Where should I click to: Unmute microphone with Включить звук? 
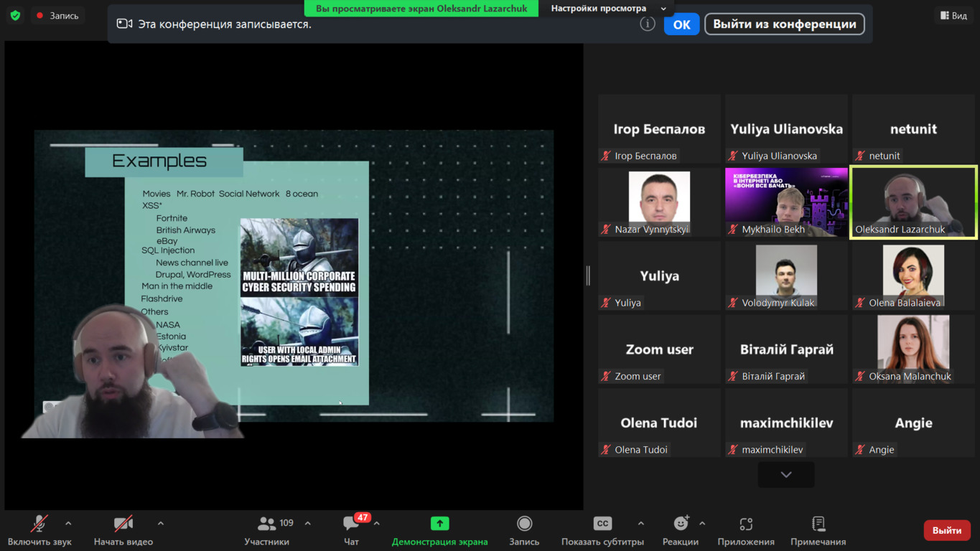point(39,531)
